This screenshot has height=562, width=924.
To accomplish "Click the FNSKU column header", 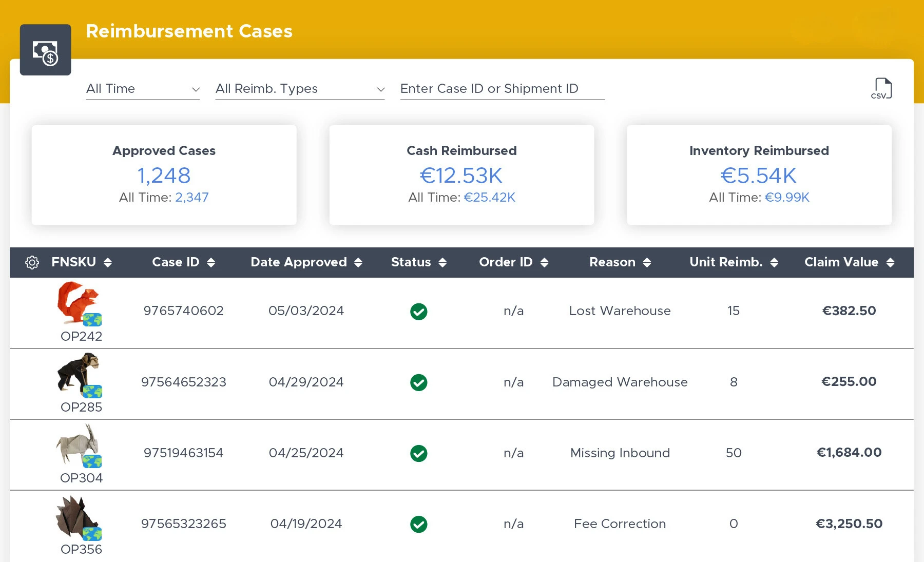I will point(73,262).
